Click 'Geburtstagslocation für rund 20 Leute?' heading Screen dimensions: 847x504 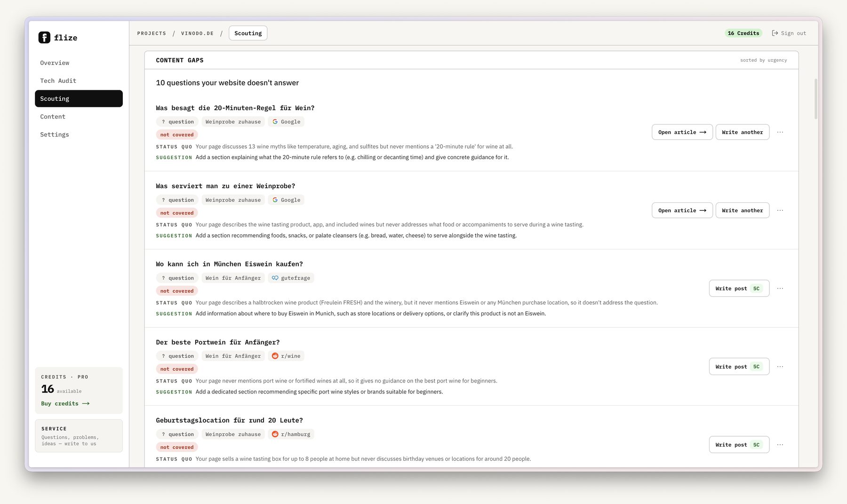[230, 420]
